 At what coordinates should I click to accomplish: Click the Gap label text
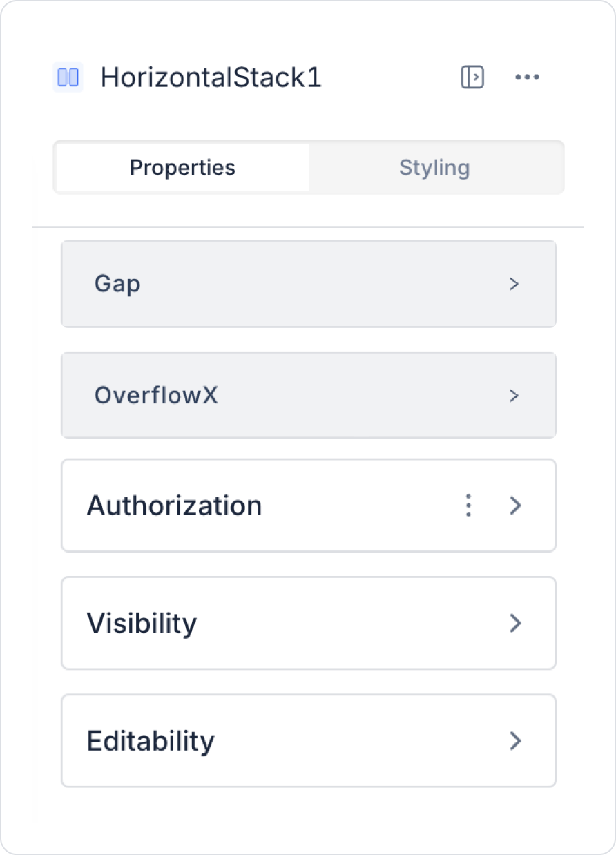pos(117,284)
